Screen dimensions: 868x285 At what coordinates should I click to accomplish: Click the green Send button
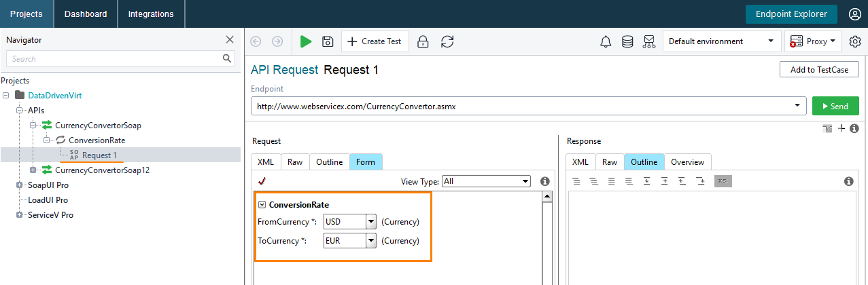[835, 106]
